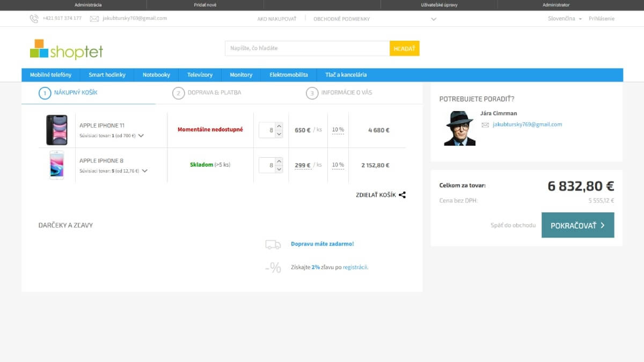This screenshot has height=362, width=644.
Task: Browse the Notebooky category
Action: (156, 75)
